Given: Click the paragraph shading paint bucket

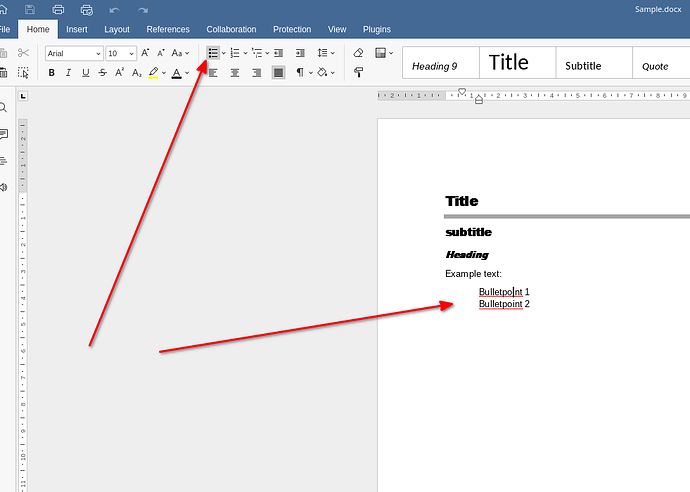Looking at the screenshot, I should pyautogui.click(x=322, y=72).
